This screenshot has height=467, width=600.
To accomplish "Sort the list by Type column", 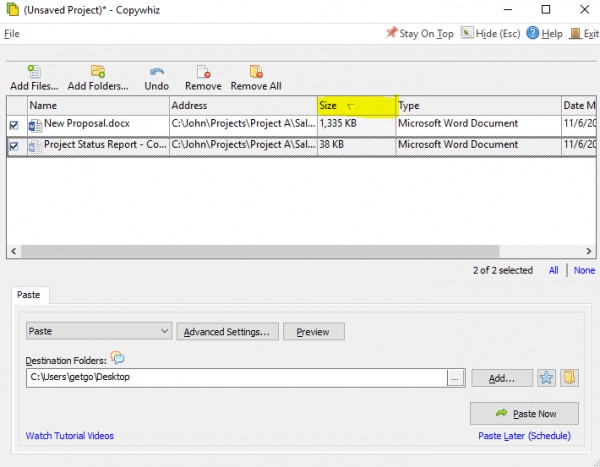I will pyautogui.click(x=478, y=106).
